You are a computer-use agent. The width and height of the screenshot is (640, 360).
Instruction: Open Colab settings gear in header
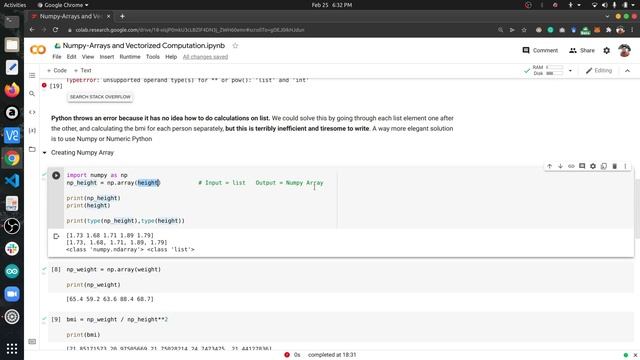(607, 50)
